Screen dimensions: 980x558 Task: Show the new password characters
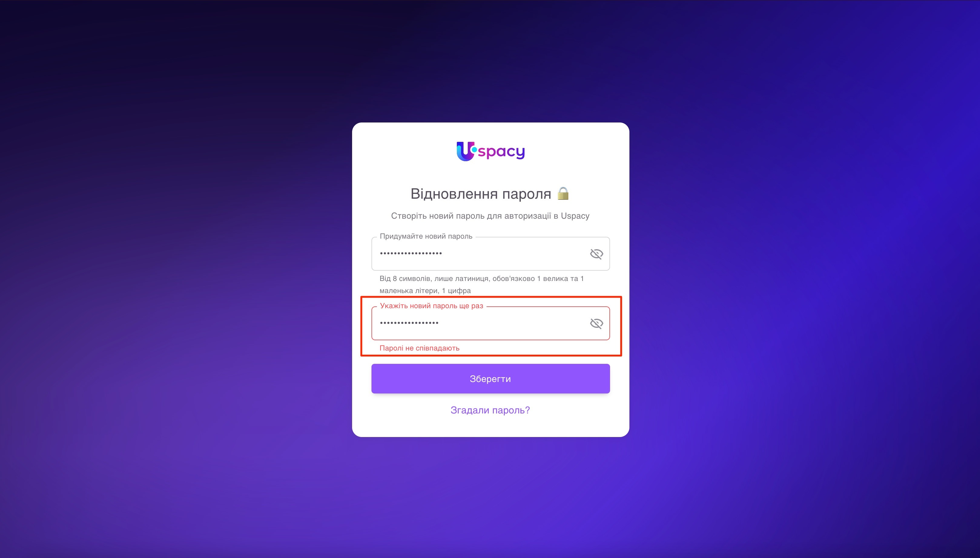point(596,254)
